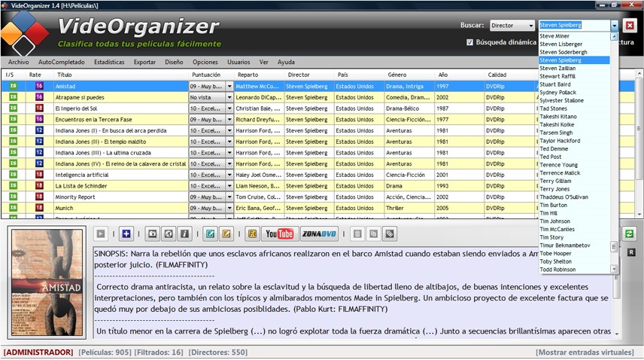Click the 18 rating badge for El Imperio del Sol
Viewport: 644px width, 360px height.
[x=39, y=108]
